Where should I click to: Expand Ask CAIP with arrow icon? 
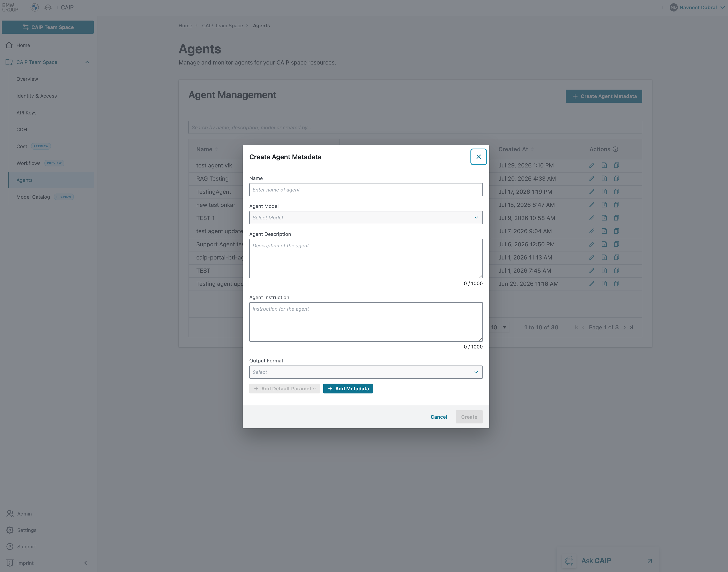click(x=649, y=560)
